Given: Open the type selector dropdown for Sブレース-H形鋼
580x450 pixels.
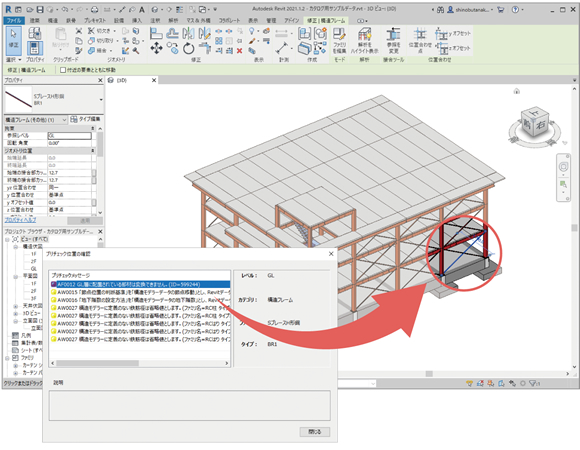Looking at the screenshot, I should point(101,99).
